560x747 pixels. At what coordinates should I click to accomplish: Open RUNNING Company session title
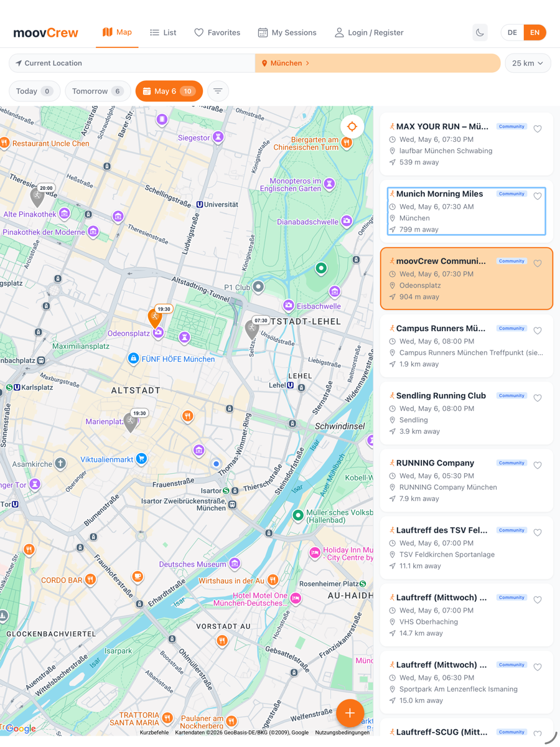tap(435, 463)
